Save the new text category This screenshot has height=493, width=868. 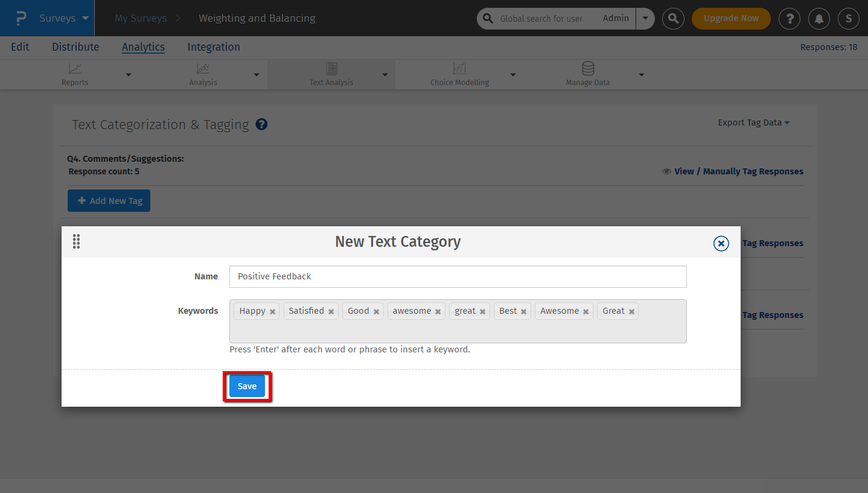pos(247,386)
